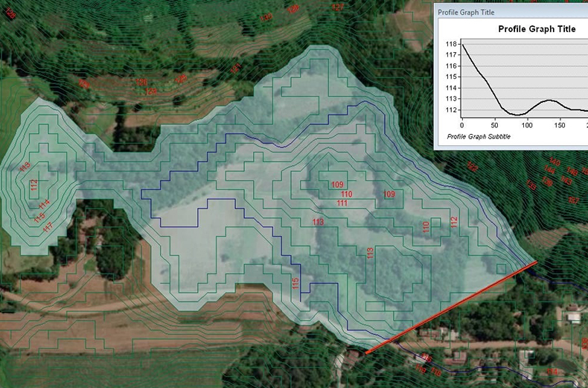588x388 pixels.
Task: Click the upper-right endpoint of the red line
Action: (x=535, y=262)
